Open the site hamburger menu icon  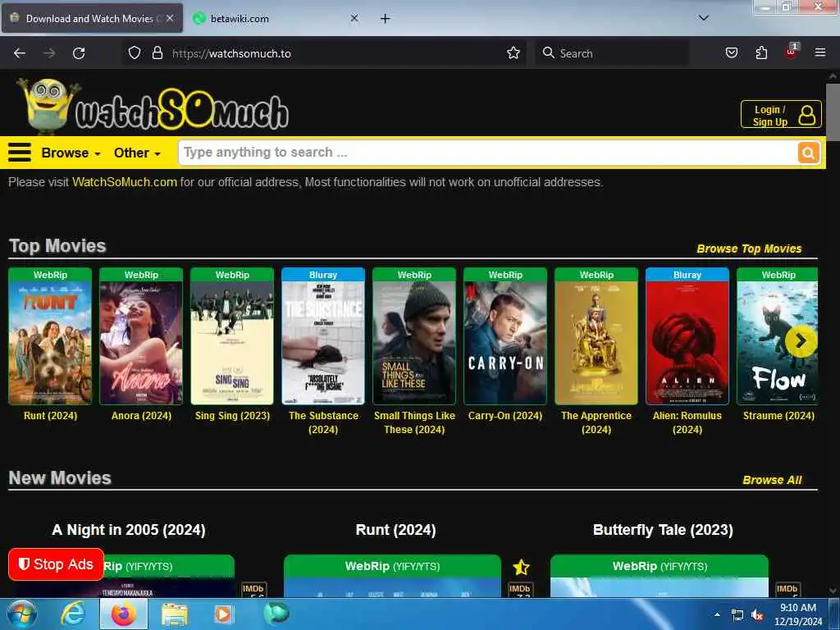[x=20, y=153]
